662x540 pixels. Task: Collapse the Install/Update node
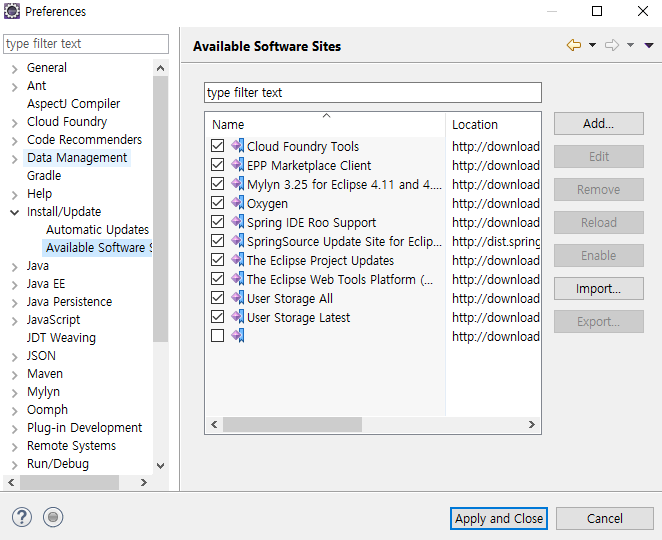click(x=14, y=212)
